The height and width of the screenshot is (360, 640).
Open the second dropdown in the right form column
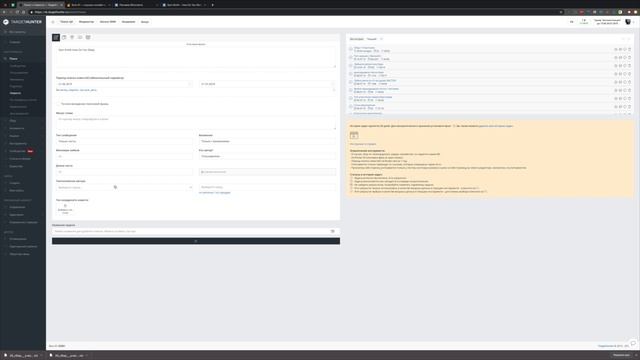tap(267, 156)
